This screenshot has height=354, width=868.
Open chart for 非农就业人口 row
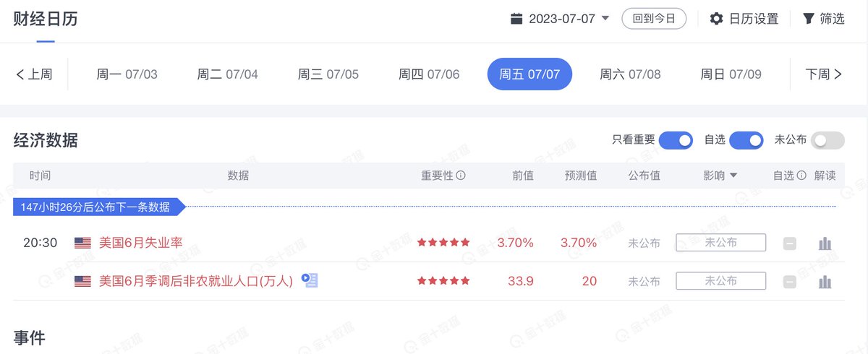point(825,282)
